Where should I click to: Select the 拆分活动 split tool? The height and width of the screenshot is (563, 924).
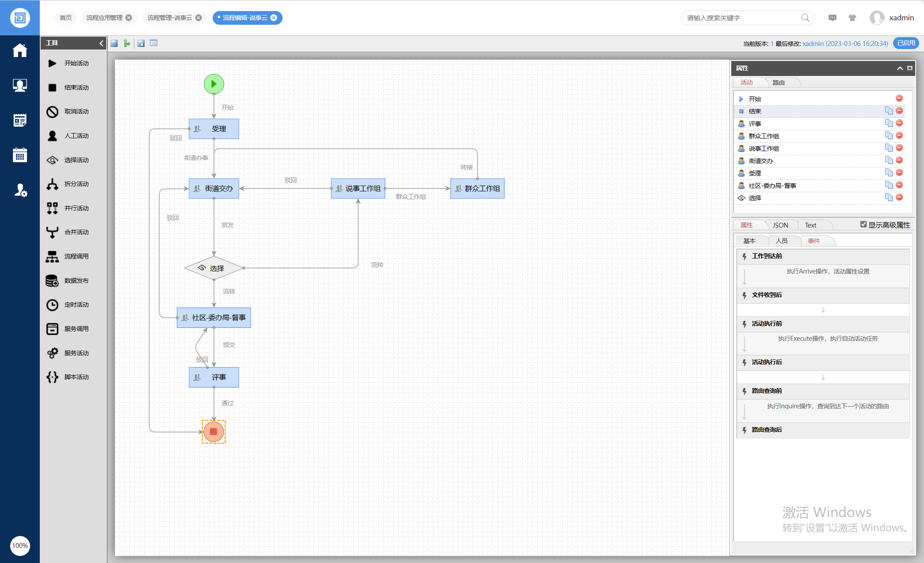point(52,184)
